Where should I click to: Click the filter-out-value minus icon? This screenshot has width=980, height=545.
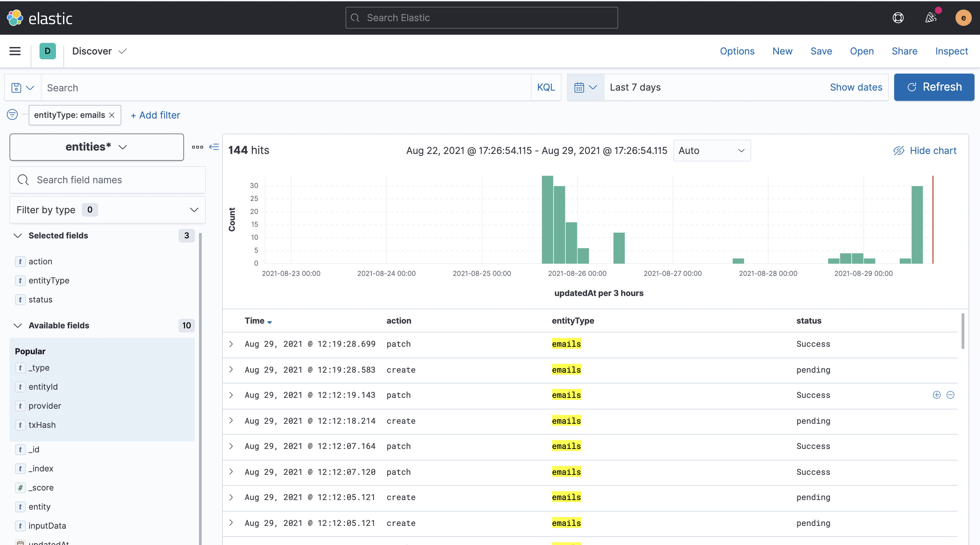coord(950,395)
